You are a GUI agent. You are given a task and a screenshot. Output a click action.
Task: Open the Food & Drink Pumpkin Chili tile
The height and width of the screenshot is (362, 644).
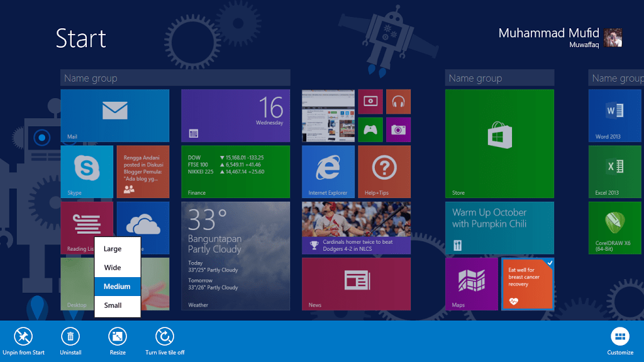click(x=499, y=228)
